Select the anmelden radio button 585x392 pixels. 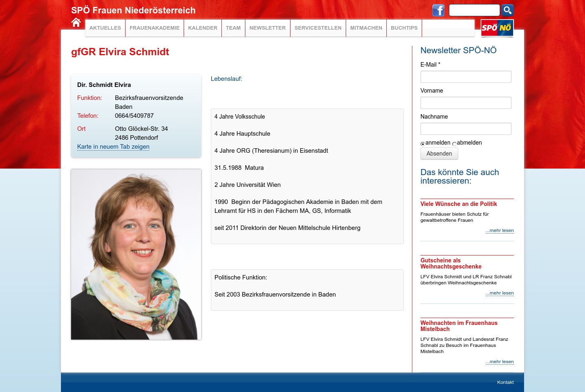422,144
